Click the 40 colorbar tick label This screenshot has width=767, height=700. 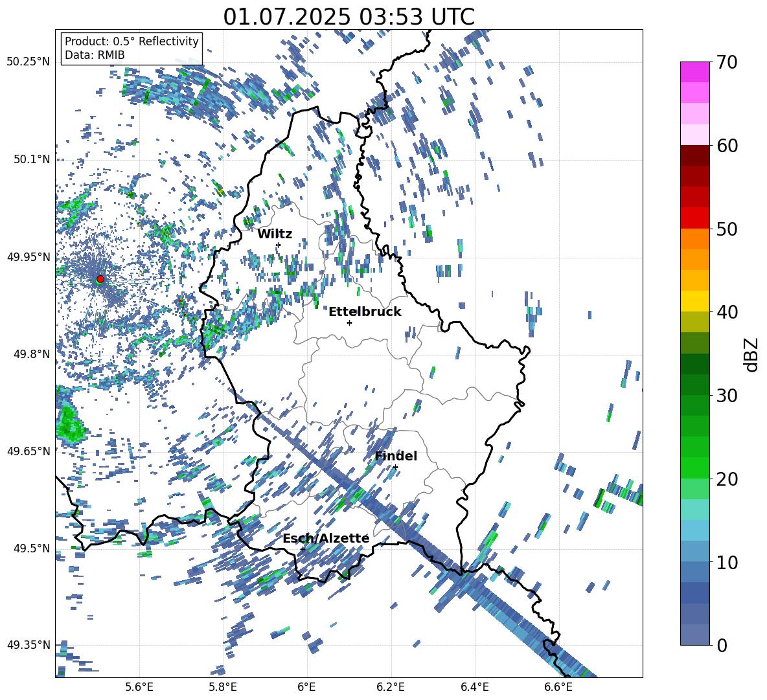pyautogui.click(x=726, y=312)
